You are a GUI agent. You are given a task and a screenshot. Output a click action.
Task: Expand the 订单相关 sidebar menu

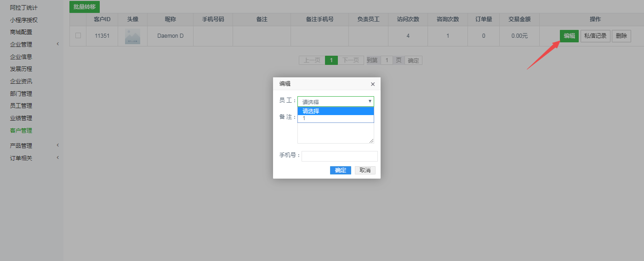coord(21,158)
